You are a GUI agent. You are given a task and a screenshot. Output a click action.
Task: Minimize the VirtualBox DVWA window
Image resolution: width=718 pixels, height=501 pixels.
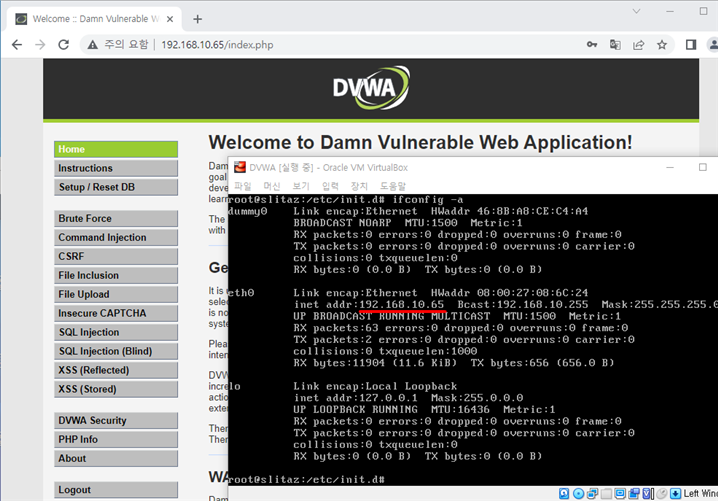coord(670,168)
